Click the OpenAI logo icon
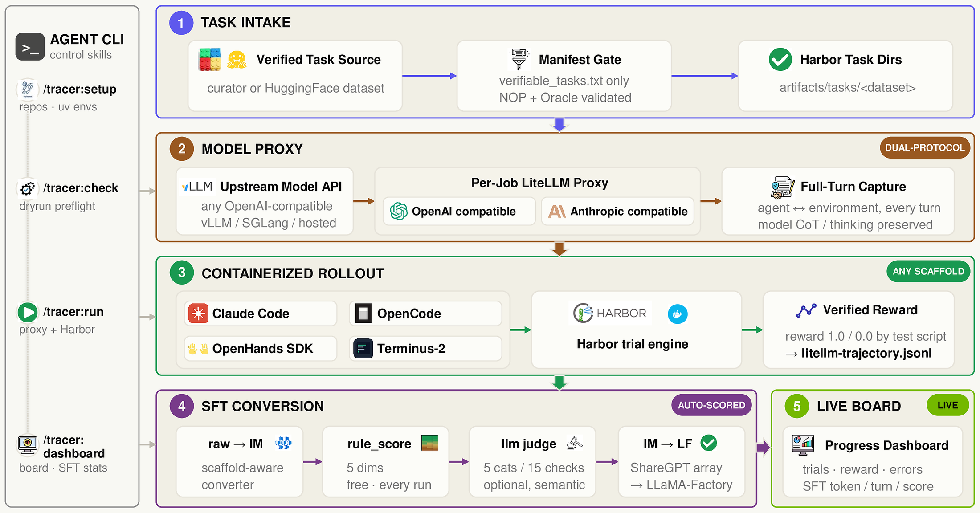The width and height of the screenshot is (980, 513). click(399, 211)
